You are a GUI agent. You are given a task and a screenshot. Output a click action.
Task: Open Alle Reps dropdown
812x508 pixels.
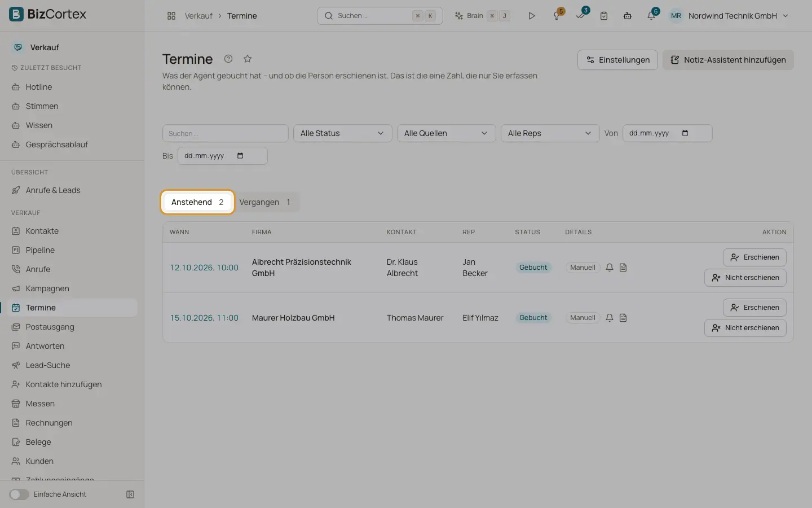pos(550,133)
